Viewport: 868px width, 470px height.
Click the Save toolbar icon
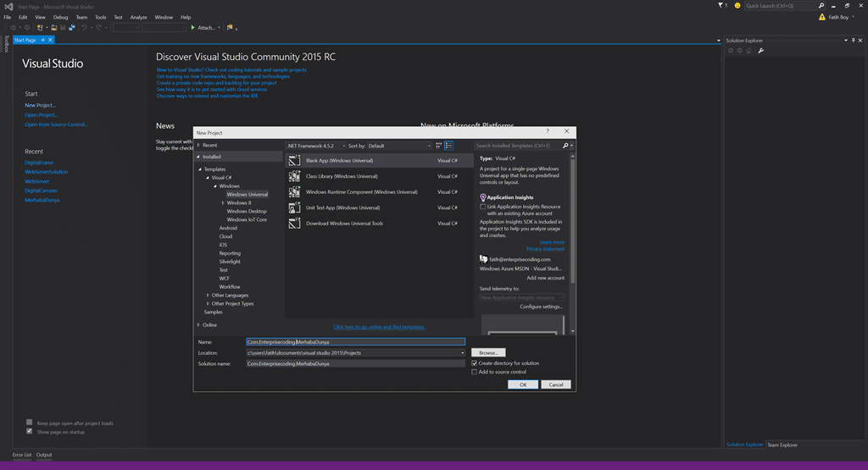point(63,28)
